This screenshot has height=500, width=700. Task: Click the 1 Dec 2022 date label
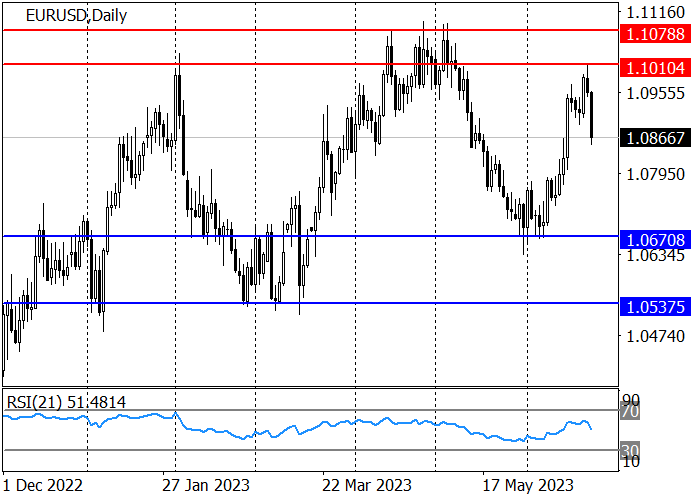tap(42, 485)
